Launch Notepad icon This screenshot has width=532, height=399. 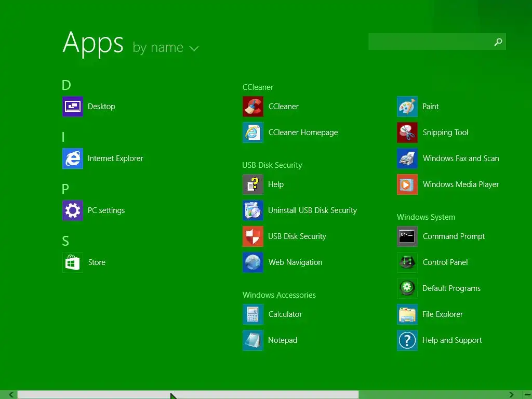pos(253,340)
